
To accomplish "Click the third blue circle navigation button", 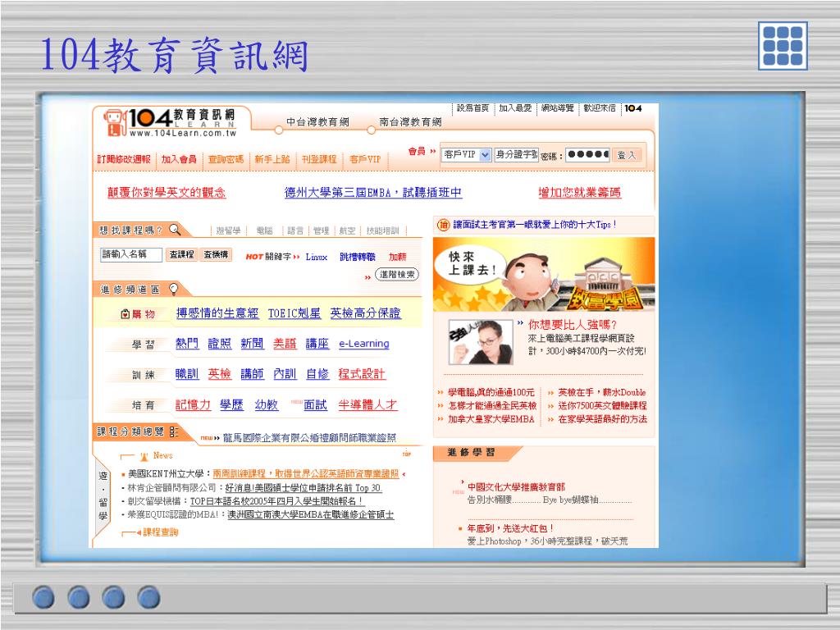I will 113,597.
